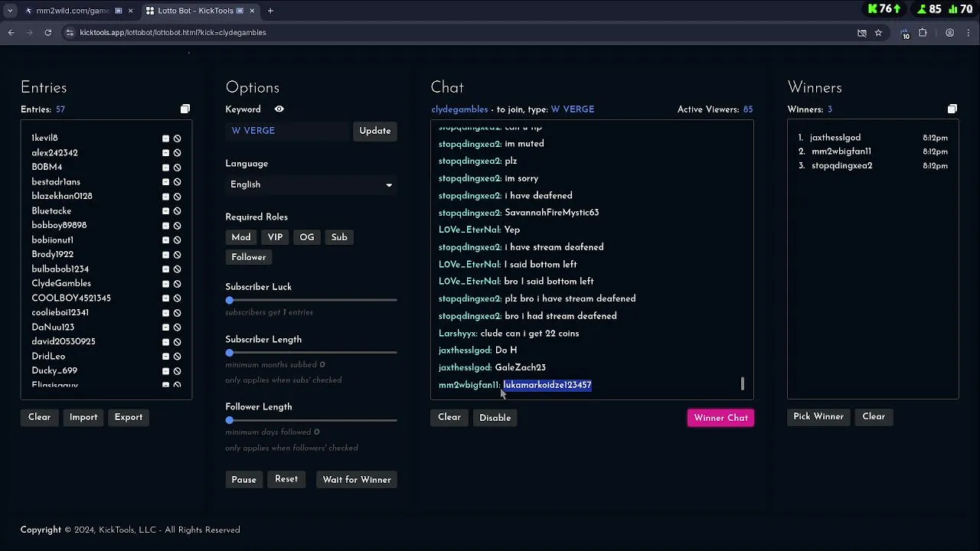This screenshot has height=551, width=980.
Task: Toggle the Sub required role
Action: pyautogui.click(x=339, y=237)
